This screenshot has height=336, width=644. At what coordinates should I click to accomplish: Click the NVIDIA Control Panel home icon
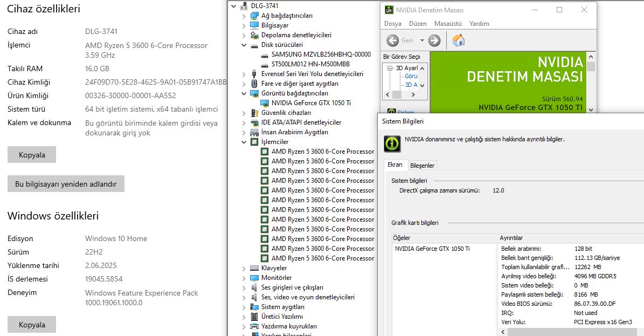click(x=459, y=40)
